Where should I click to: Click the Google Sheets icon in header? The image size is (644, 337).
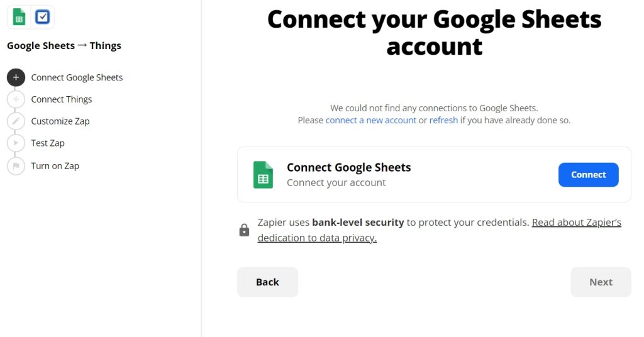(19, 17)
